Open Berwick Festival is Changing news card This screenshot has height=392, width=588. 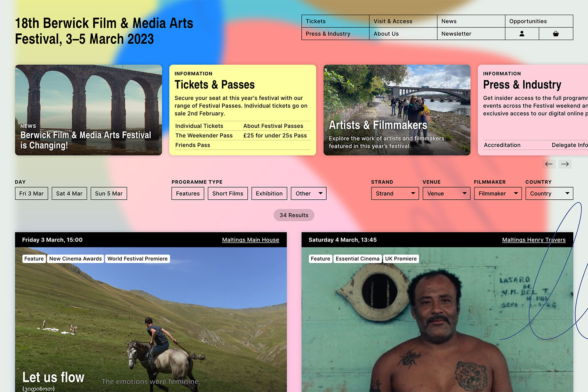click(x=89, y=110)
